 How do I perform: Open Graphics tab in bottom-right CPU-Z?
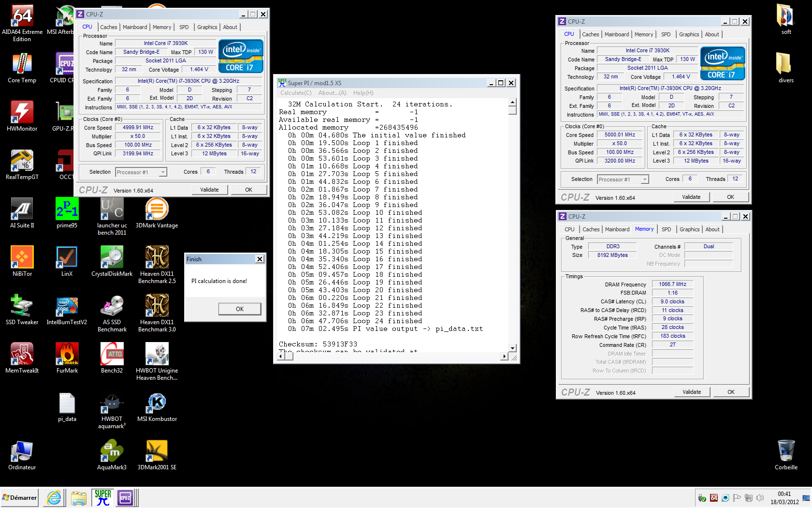tap(690, 229)
